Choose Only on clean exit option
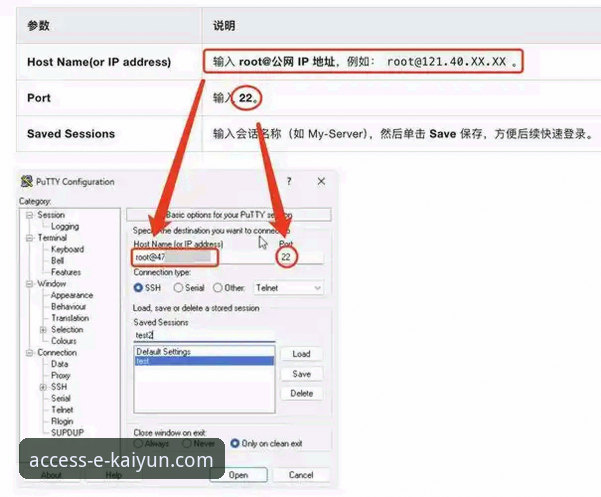This screenshot has height=497, width=601. coord(235,443)
